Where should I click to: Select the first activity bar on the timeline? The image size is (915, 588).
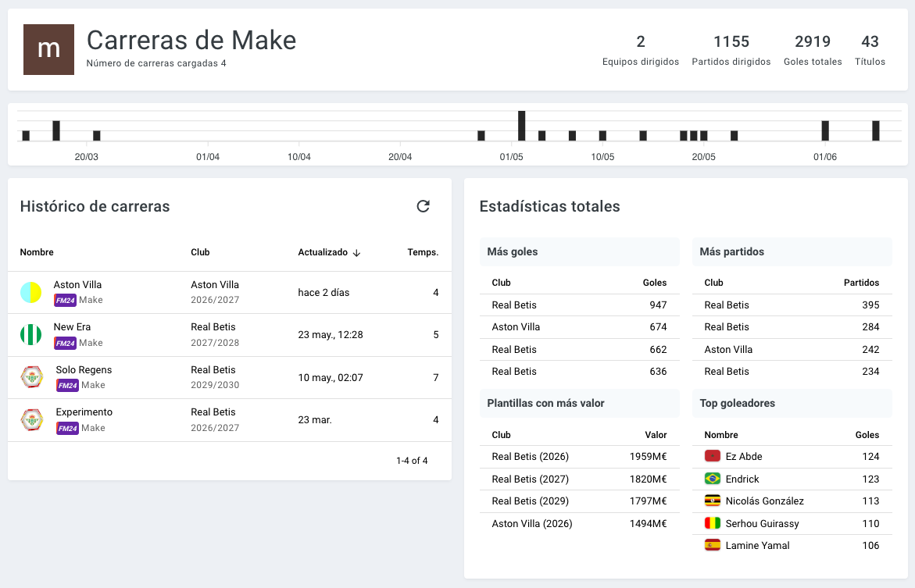pyautogui.click(x=26, y=136)
